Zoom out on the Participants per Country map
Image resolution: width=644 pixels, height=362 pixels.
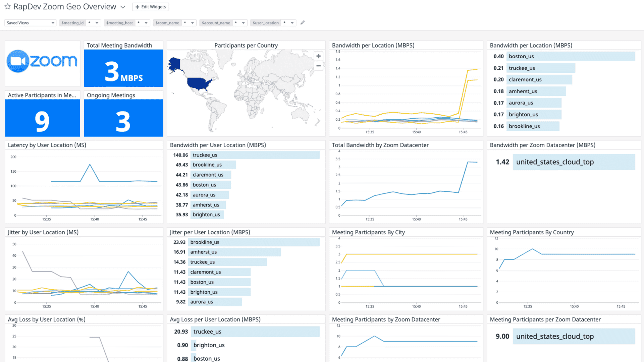pos(318,65)
